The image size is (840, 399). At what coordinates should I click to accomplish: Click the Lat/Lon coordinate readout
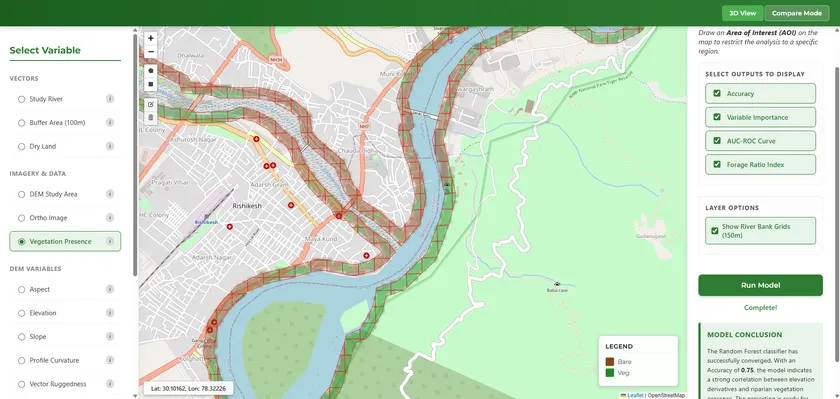point(188,388)
